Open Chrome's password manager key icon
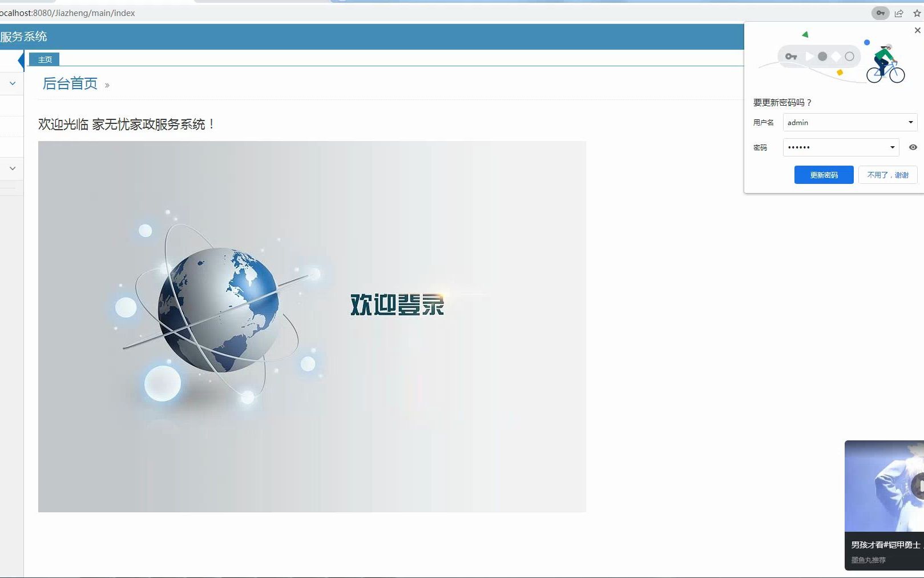Viewport: 924px width, 578px height. tap(879, 13)
